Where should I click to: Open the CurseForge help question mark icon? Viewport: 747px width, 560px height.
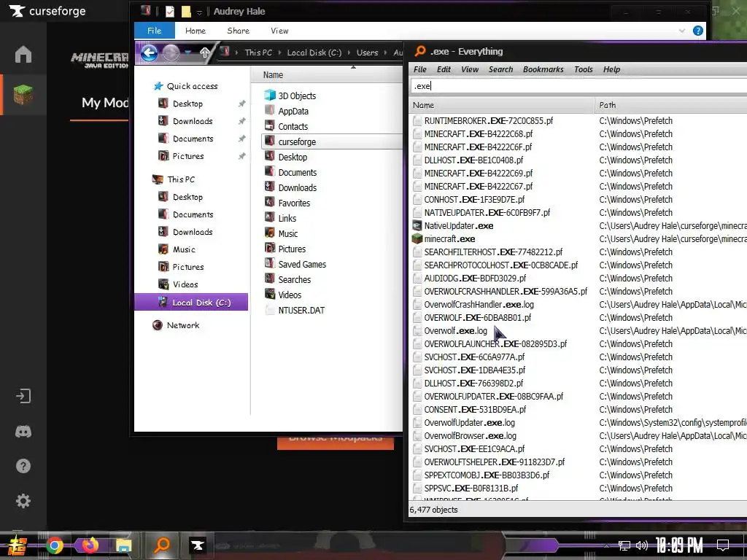[23, 466]
